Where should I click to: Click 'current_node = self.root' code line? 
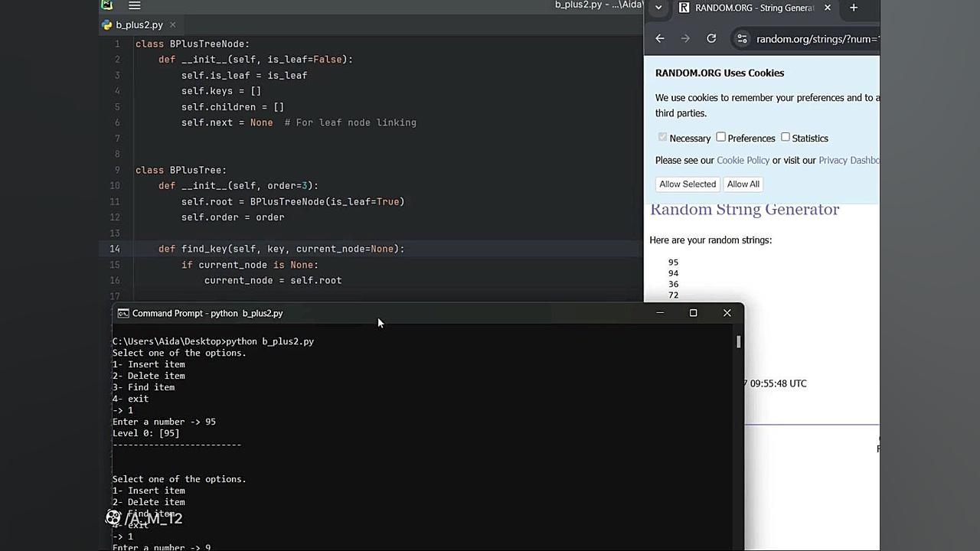pyautogui.click(x=273, y=280)
